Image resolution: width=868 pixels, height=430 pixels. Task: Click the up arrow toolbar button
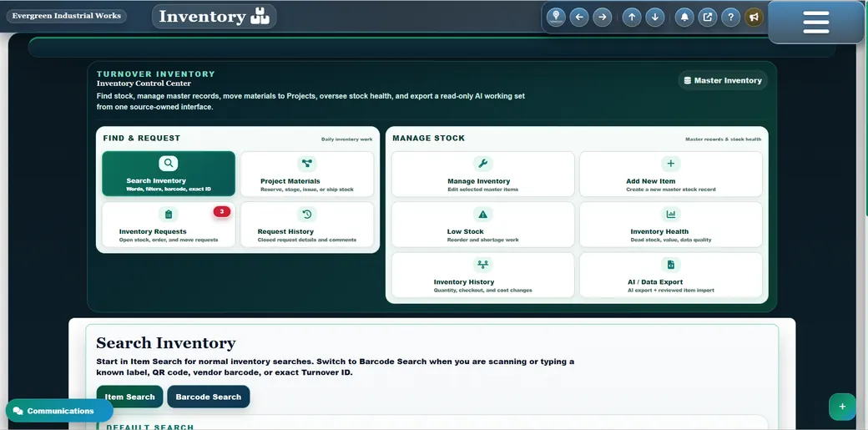point(632,17)
